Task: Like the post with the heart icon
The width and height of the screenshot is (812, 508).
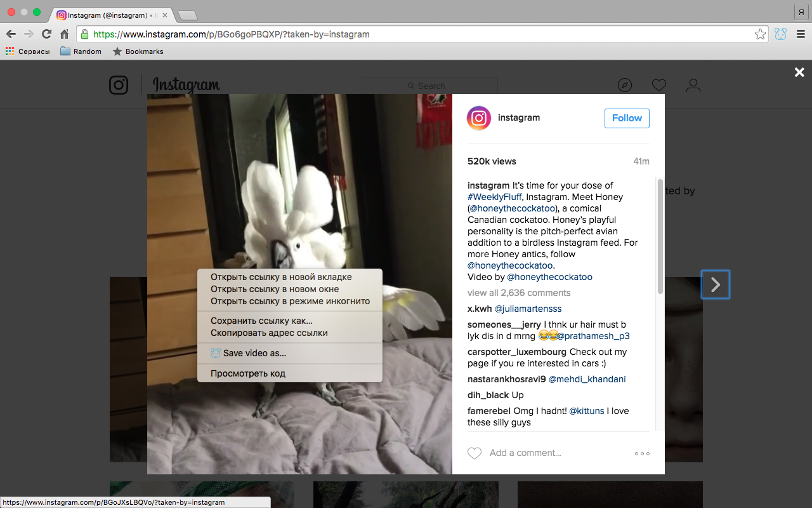Action: [x=475, y=453]
